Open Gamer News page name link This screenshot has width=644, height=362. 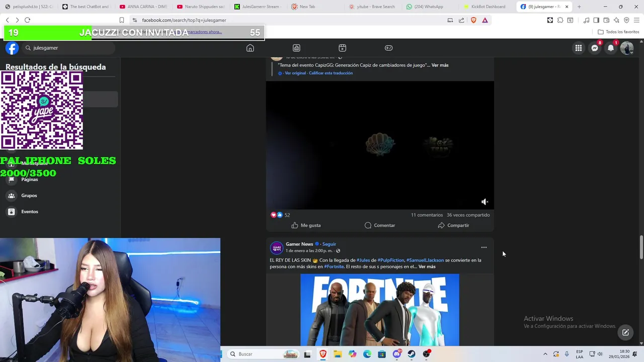[x=299, y=244]
